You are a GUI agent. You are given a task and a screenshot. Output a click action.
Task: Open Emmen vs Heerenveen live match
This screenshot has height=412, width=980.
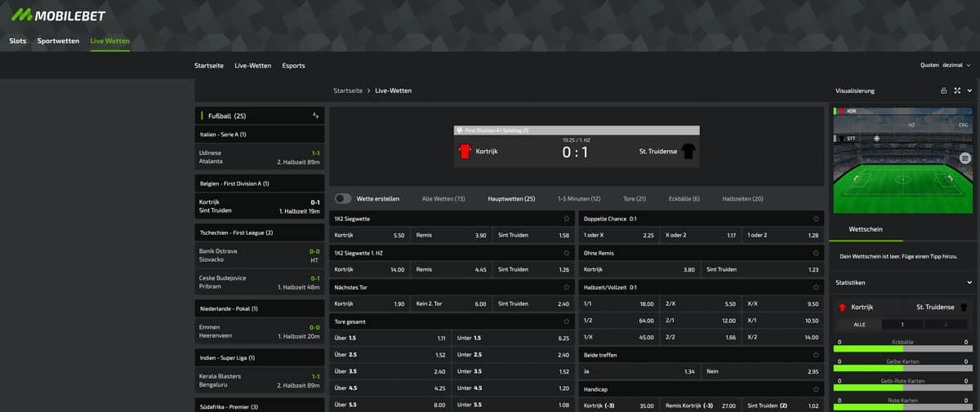[x=260, y=331]
